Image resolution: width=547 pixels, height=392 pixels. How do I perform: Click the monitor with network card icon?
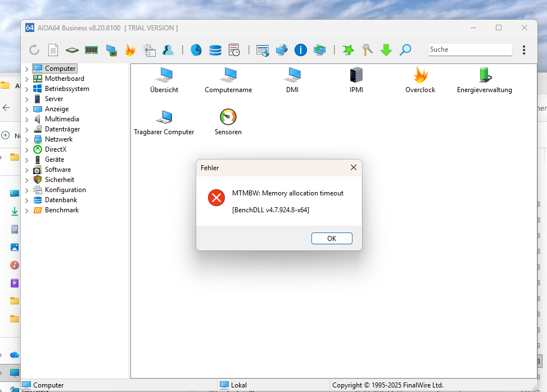click(111, 50)
